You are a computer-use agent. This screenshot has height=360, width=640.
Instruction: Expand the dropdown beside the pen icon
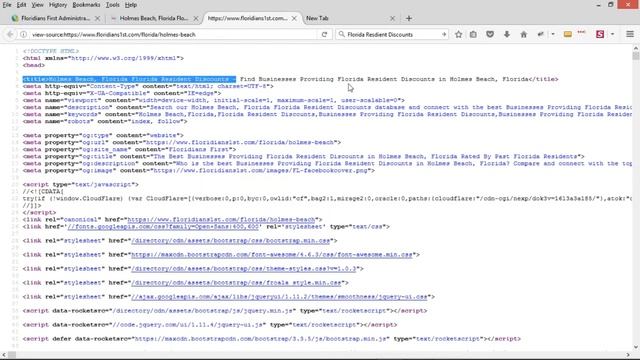pyautogui.click(x=553, y=35)
